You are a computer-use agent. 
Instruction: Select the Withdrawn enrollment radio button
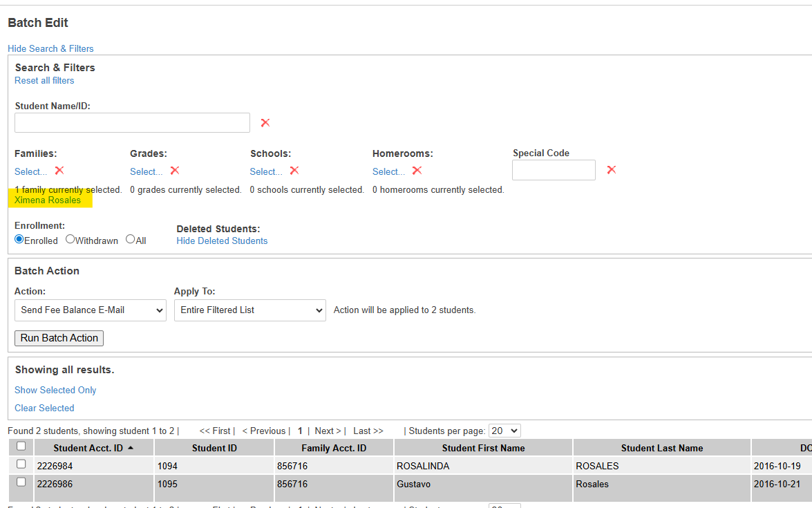coord(70,239)
